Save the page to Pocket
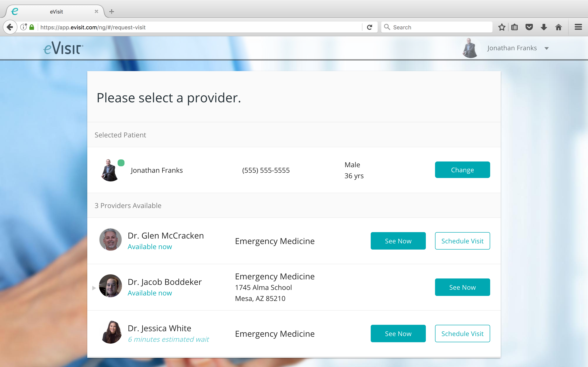Screen dimensions: 588x367 click(x=529, y=27)
